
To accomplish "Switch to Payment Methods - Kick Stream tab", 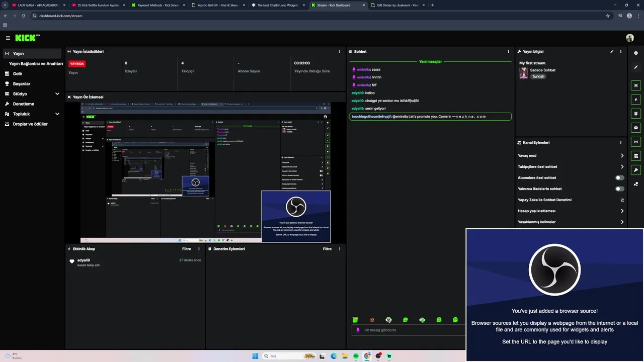I will point(158,5).
